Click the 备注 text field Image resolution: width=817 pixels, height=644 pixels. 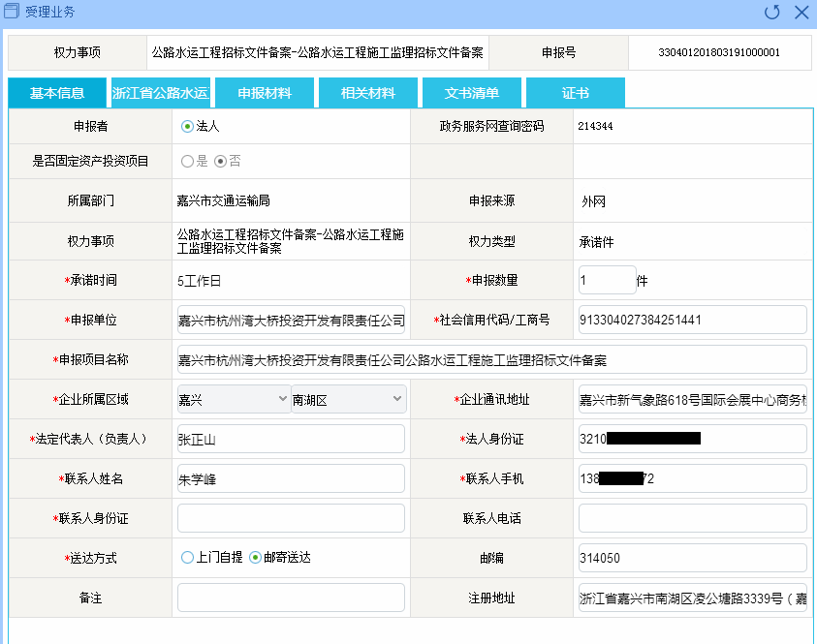(x=291, y=598)
